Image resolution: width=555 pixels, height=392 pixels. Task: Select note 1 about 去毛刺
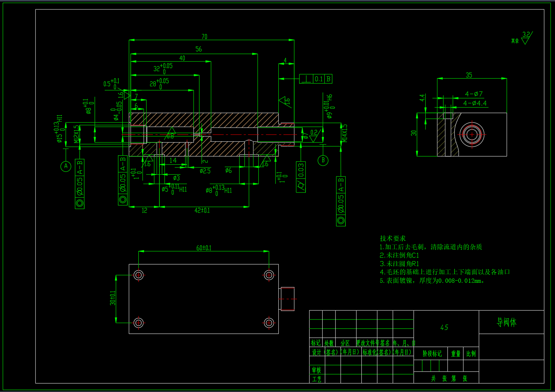(431, 247)
